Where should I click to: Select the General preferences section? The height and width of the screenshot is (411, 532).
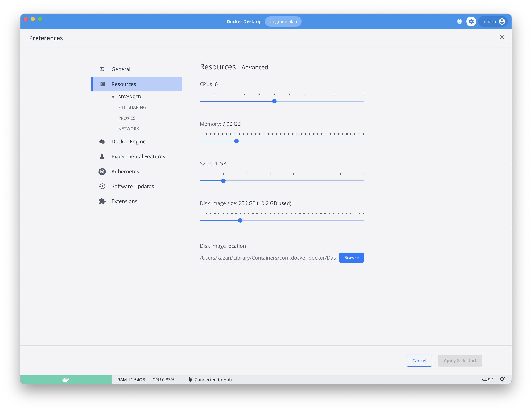(121, 69)
